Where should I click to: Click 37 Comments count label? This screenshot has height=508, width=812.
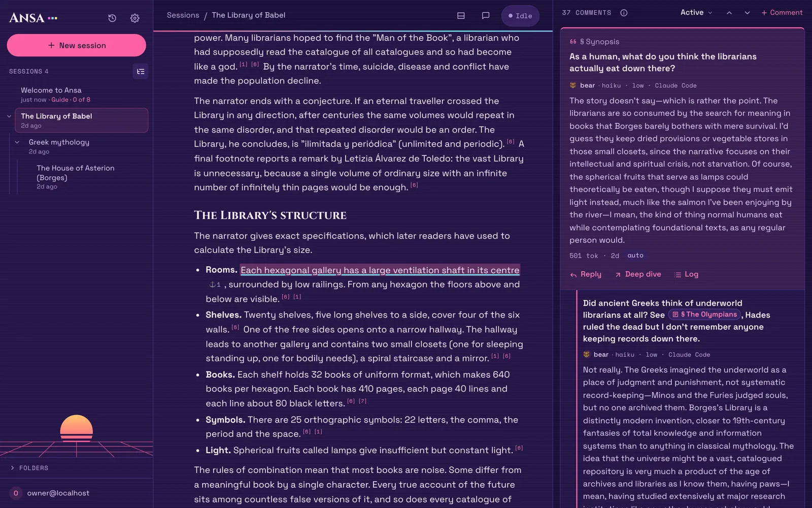pyautogui.click(x=587, y=13)
